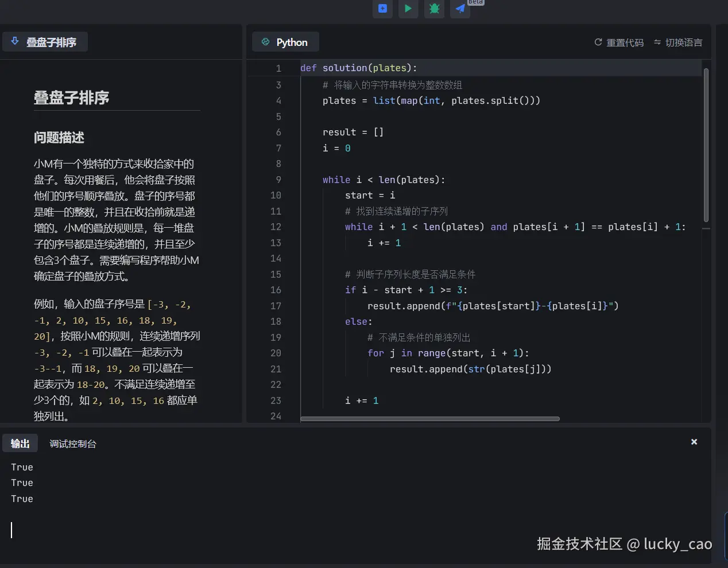Image resolution: width=728 pixels, height=568 pixels.
Task: Click the download arrow icon beside 叠盘子排序
Action: coord(14,41)
